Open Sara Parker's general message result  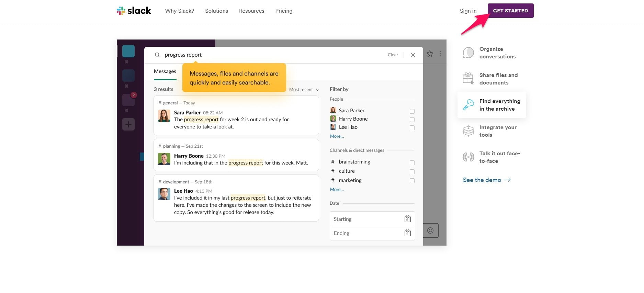236,115
